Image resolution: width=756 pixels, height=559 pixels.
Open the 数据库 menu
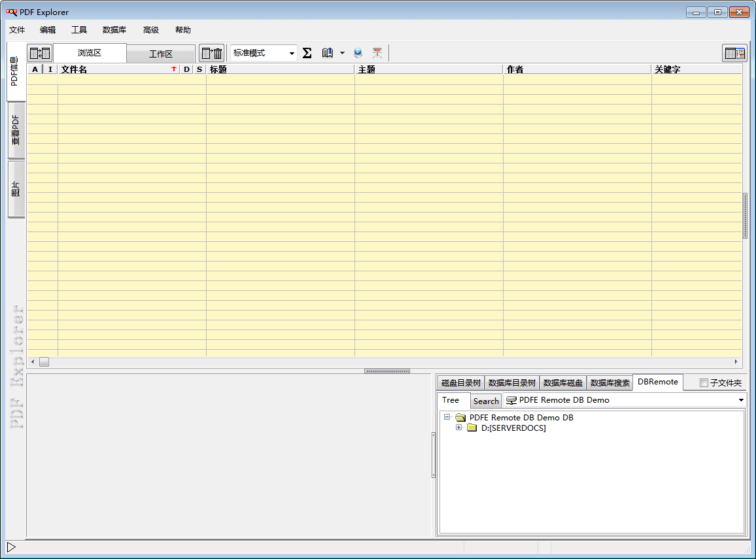(114, 30)
